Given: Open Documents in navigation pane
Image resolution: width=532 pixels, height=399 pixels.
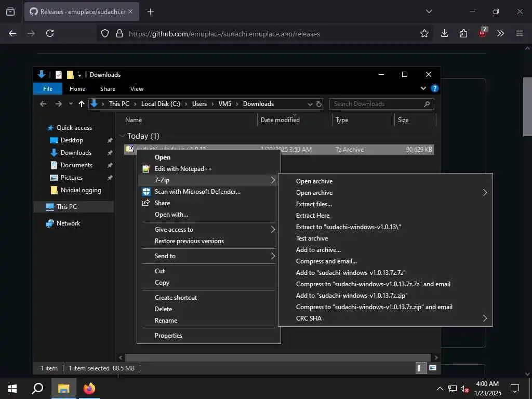Looking at the screenshot, I should [76, 165].
